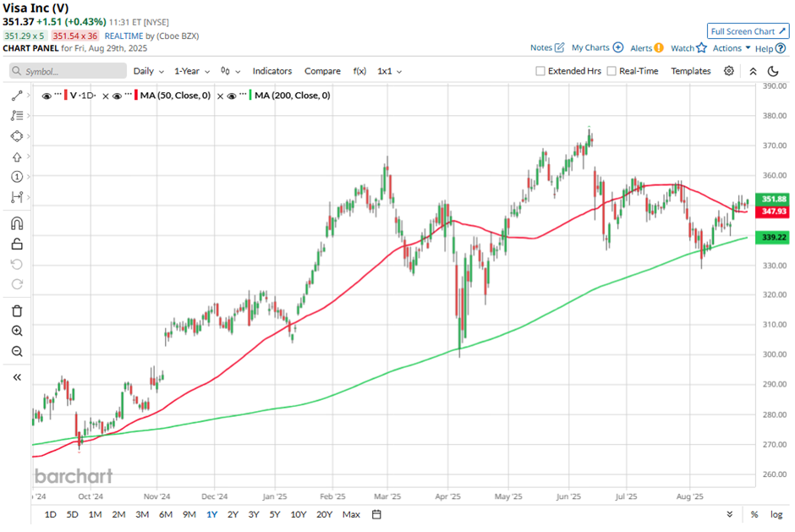This screenshot has width=795, height=532.
Task: Click the MA 200 green color swatch
Action: [250, 96]
